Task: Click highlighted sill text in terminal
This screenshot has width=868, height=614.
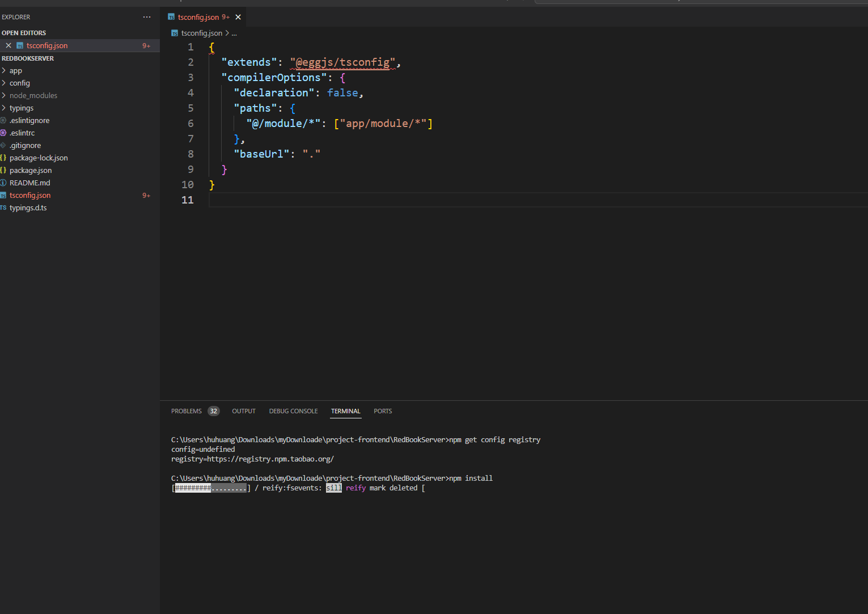Action: click(x=334, y=488)
